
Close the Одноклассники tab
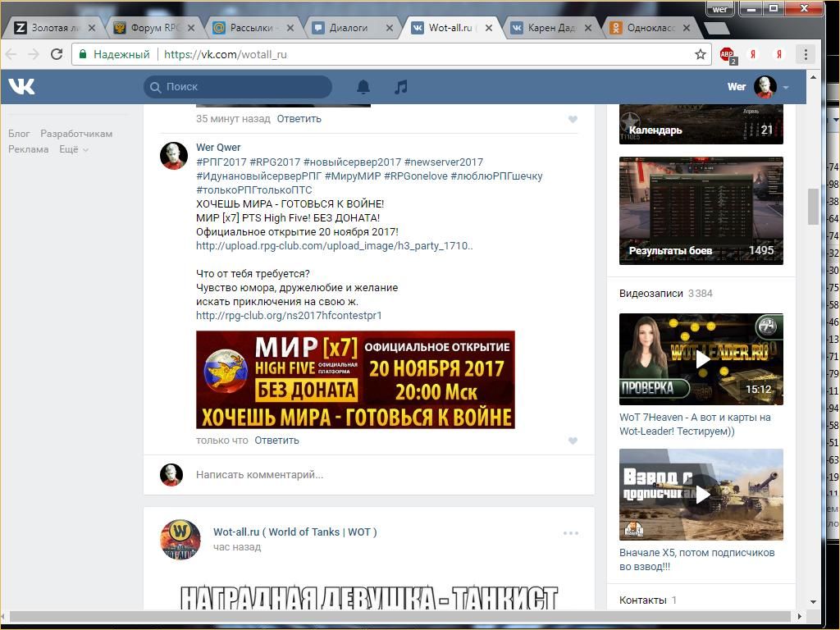tap(687, 28)
